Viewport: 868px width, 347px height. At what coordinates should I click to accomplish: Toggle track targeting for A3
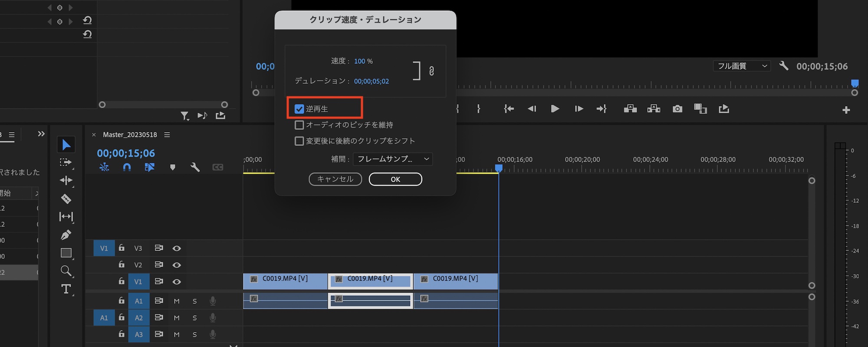(x=138, y=334)
